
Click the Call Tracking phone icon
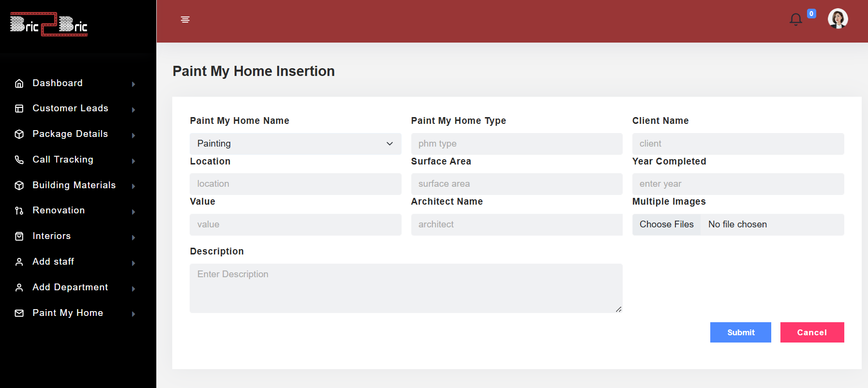point(19,160)
